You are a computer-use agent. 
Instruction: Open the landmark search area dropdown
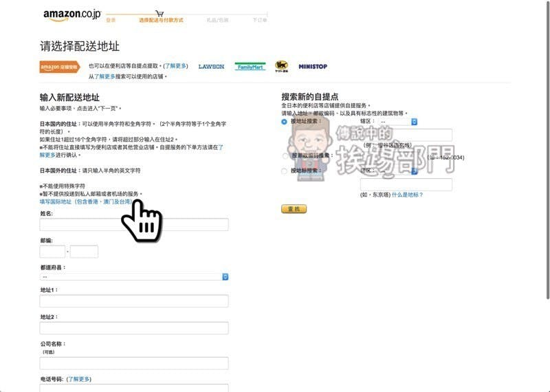point(398,171)
